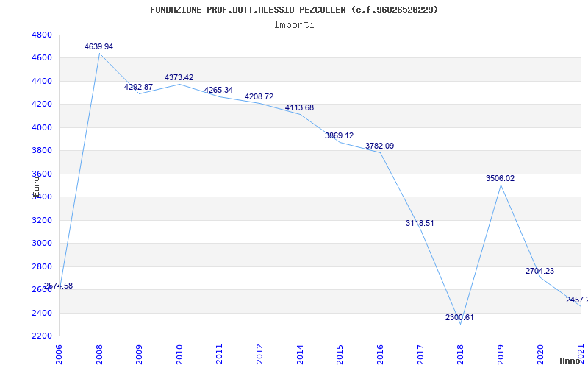Click the Importi subtitle
The width and height of the screenshot is (588, 368).
pos(294,25)
